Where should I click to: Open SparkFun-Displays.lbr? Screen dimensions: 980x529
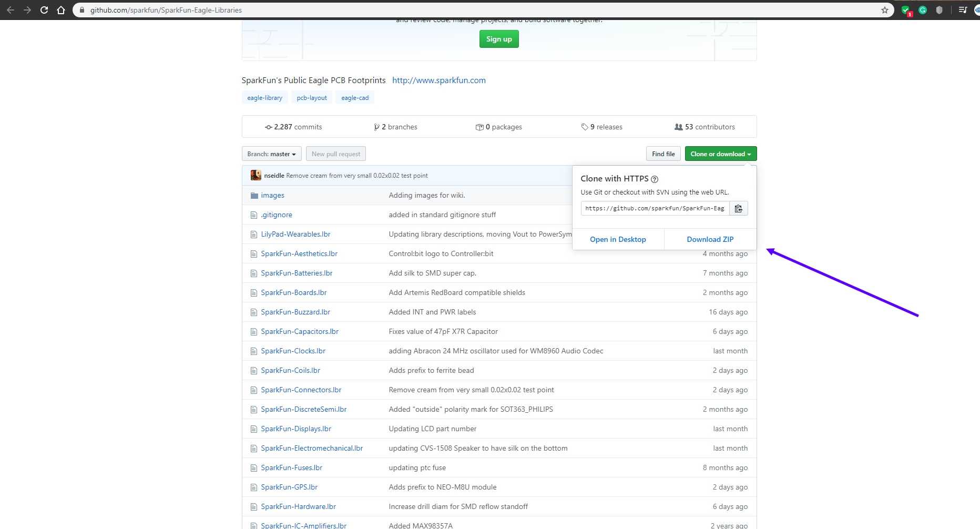pos(296,429)
